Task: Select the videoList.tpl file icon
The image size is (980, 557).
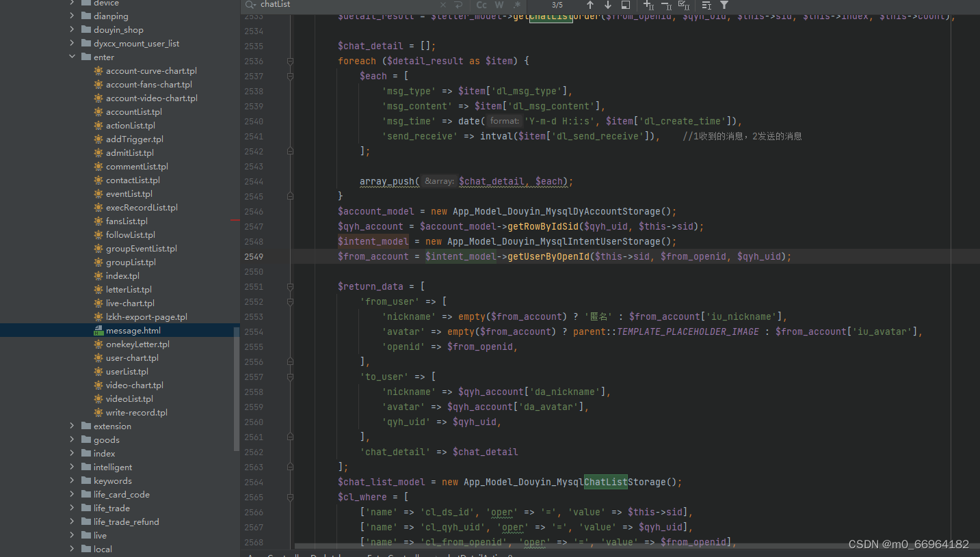Action: click(x=99, y=399)
